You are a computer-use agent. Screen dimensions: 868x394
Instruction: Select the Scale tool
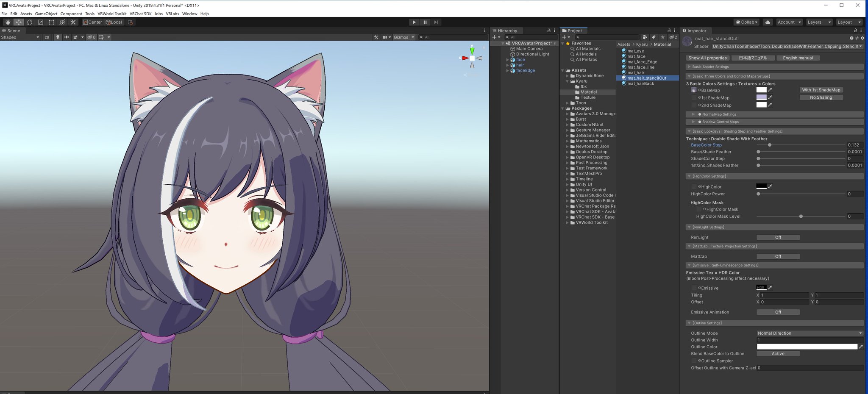(x=40, y=22)
